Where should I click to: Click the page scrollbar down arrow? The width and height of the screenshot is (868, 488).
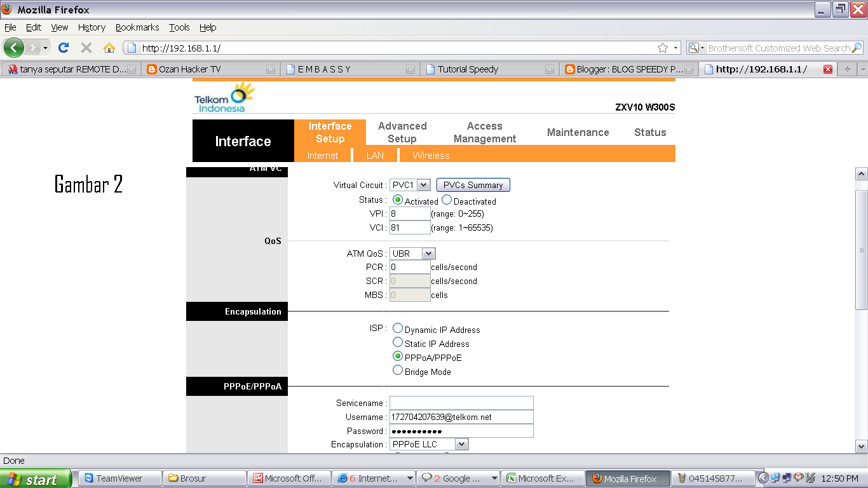pyautogui.click(x=862, y=446)
